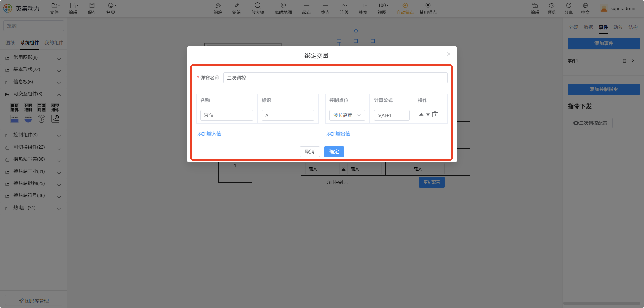Screen dimensions: 644x308
Task: Click the 英集动力 logo
Action: point(22,8)
